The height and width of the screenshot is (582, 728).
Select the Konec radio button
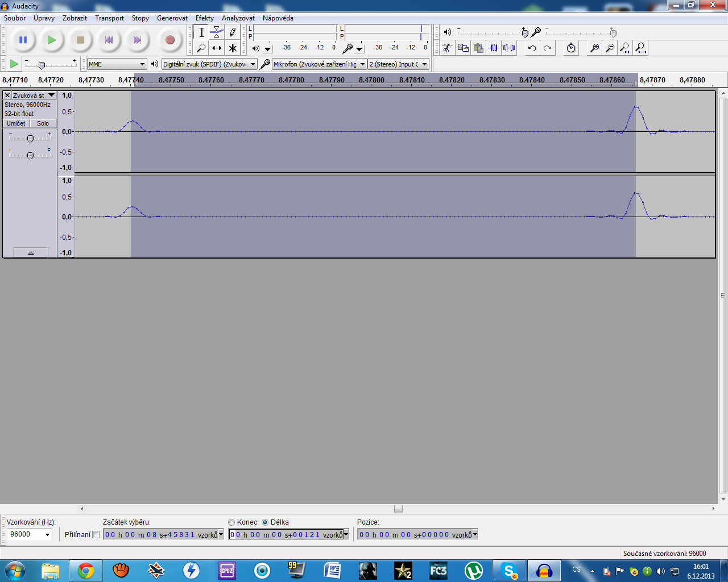pyautogui.click(x=231, y=522)
